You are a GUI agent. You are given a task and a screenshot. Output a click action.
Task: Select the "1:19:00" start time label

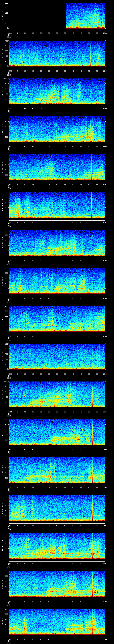pos(9,412)
